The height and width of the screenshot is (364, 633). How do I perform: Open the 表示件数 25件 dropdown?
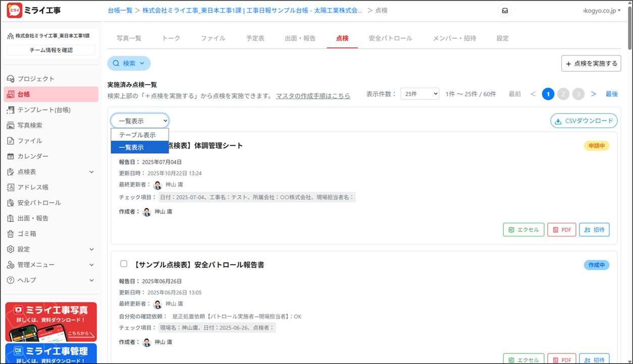coord(419,94)
